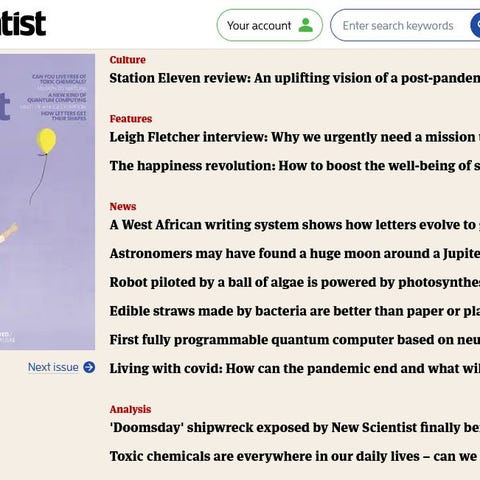Screen dimensions: 480x480
Task: Open the Living with covid article
Action: tap(295, 369)
